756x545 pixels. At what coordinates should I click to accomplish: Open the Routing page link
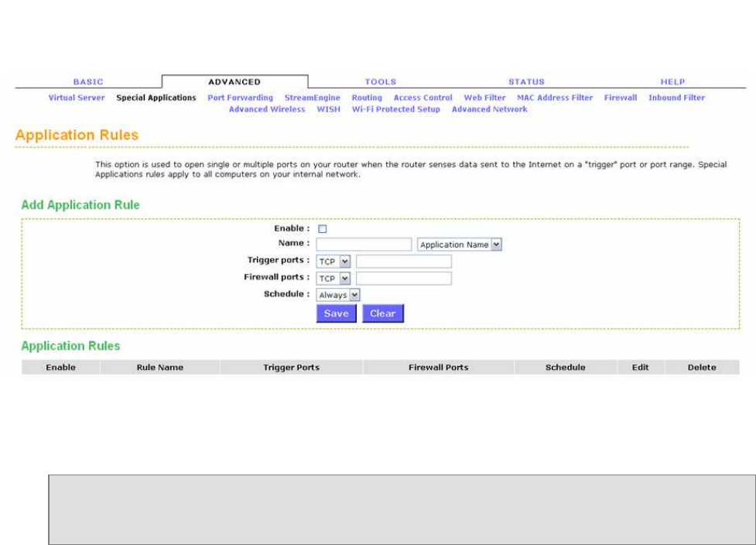coord(367,98)
